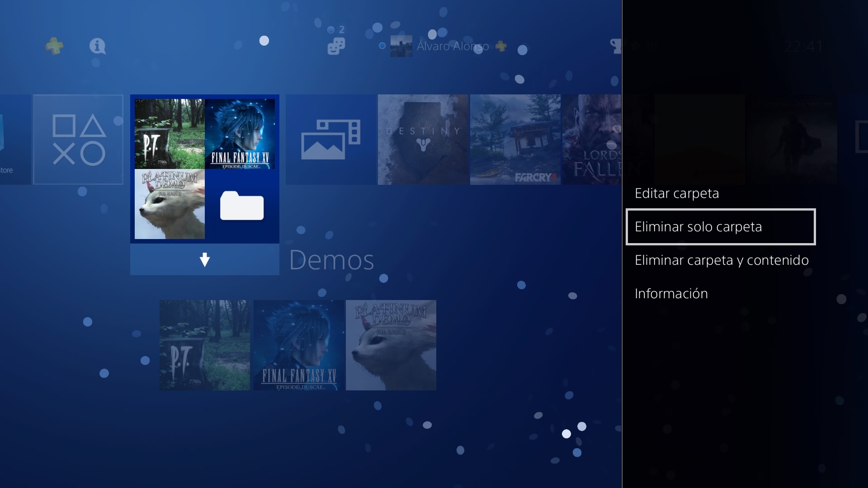Viewport: 868px width, 488px height.
Task: Select P.T. thumbnail inside Demos folder tile
Action: point(170,134)
